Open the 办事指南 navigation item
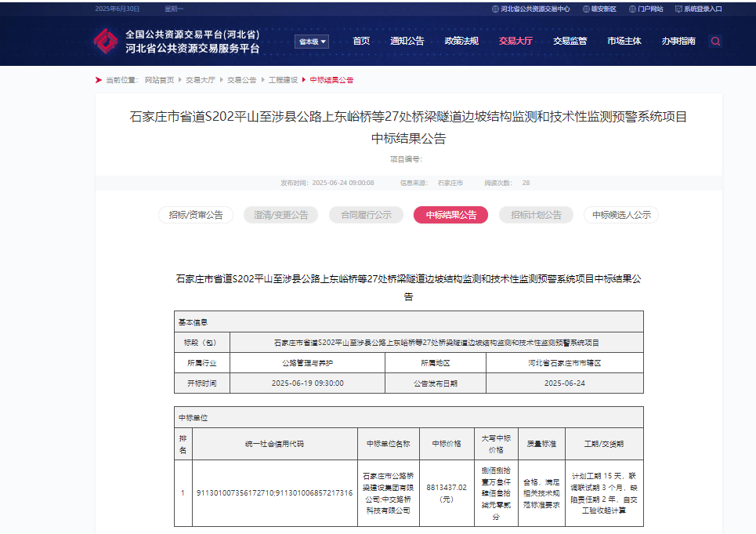The height and width of the screenshot is (534, 756). 678,41
